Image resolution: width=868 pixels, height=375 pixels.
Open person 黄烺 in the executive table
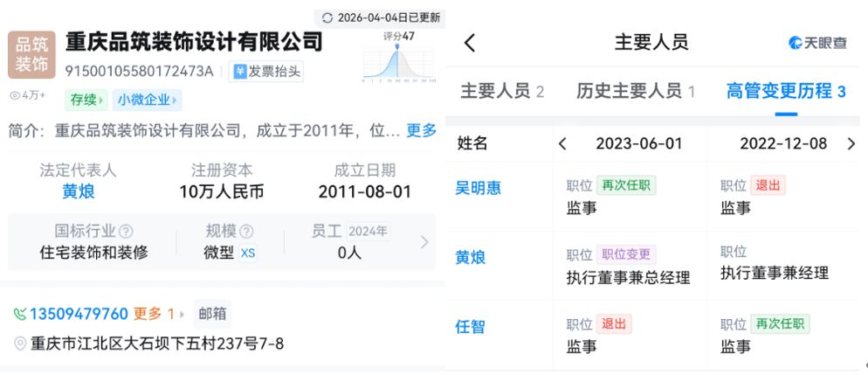[471, 258]
